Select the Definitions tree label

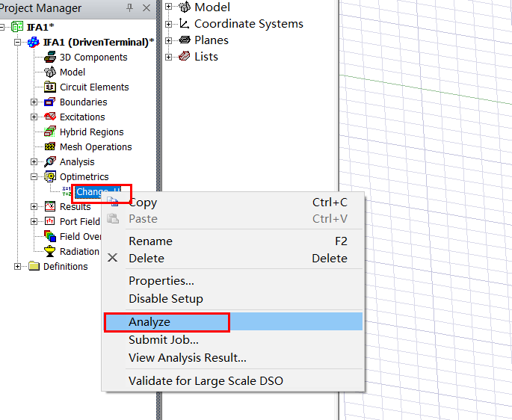65,267
